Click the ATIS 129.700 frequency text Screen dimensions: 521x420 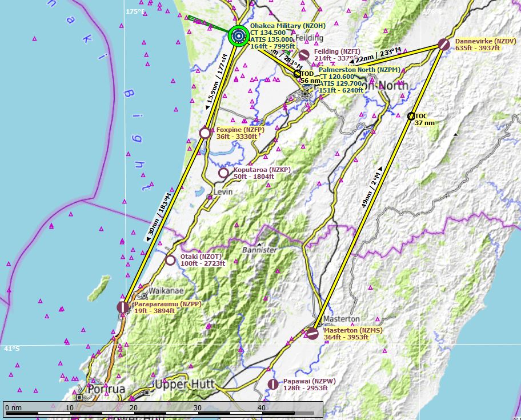click(340, 83)
